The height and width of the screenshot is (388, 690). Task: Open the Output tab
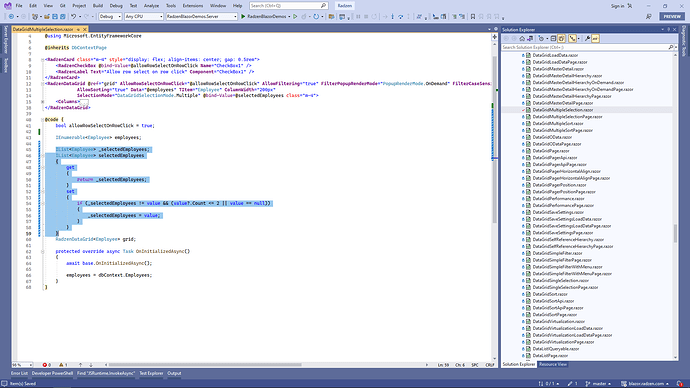(x=174, y=373)
